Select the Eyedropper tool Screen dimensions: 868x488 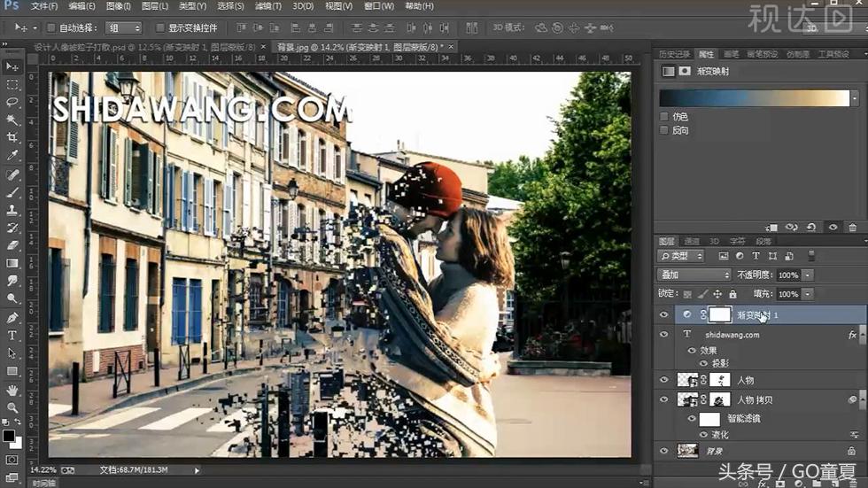[12, 156]
